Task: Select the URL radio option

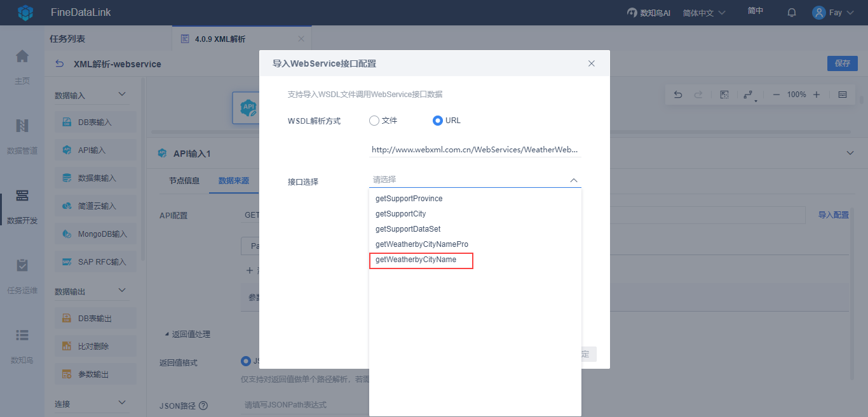Action: tap(437, 121)
